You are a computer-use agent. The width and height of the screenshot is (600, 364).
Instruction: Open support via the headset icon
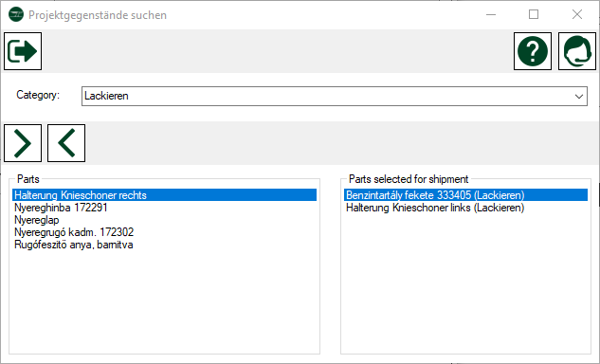click(x=577, y=51)
